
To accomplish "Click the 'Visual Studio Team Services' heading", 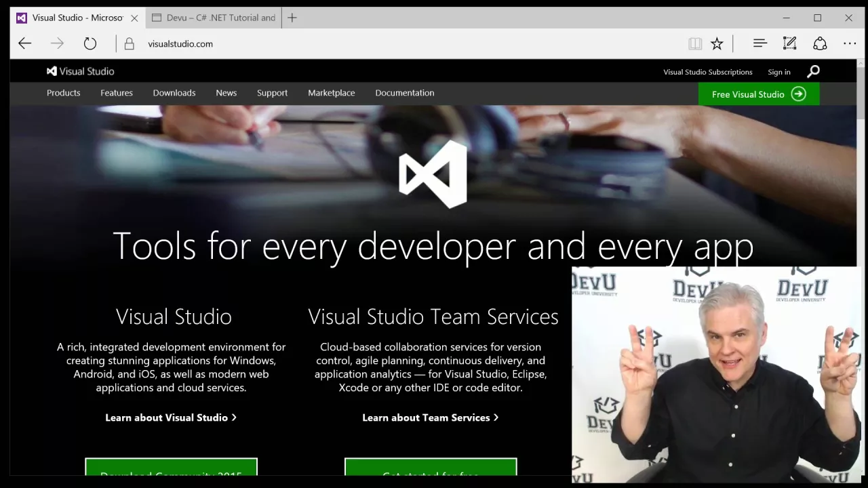I will [x=433, y=317].
